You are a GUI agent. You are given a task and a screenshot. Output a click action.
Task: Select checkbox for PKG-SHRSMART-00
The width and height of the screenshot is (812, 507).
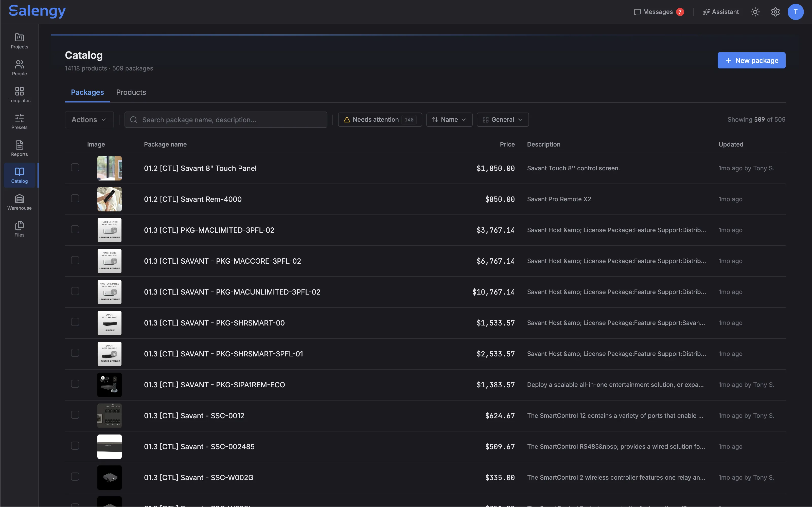[x=75, y=322]
